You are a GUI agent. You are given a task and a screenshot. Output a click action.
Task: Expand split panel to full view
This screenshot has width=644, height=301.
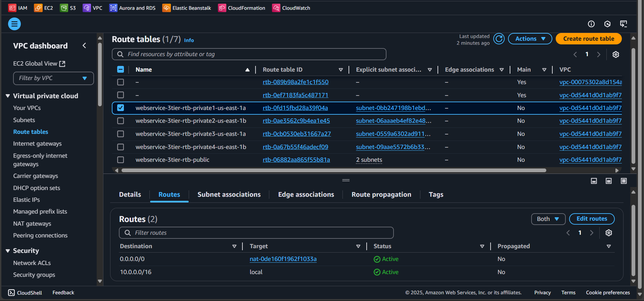(x=624, y=181)
